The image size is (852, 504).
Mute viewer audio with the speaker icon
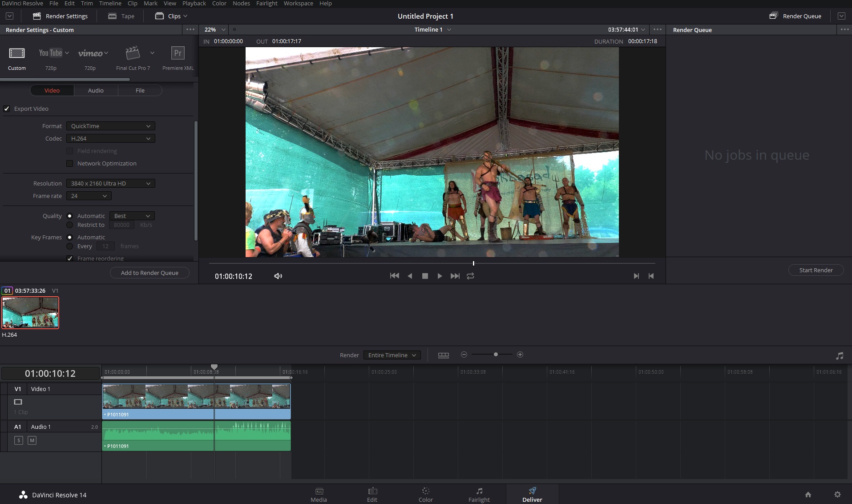point(278,276)
